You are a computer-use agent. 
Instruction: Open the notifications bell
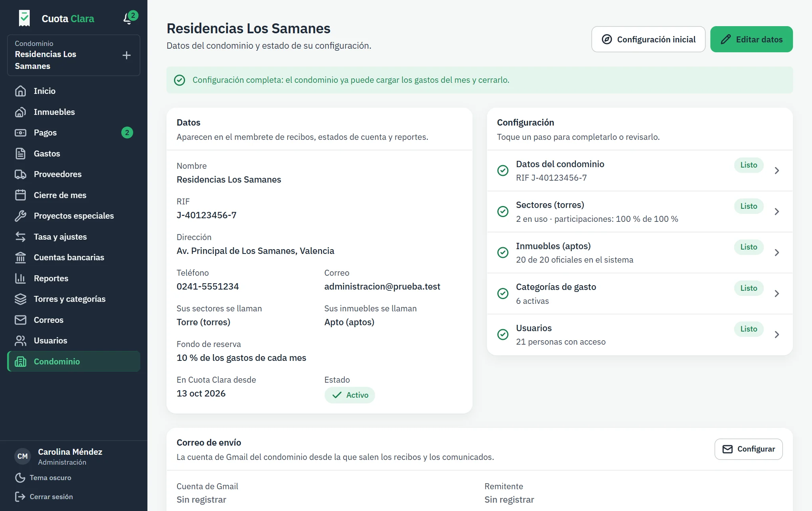[129, 18]
